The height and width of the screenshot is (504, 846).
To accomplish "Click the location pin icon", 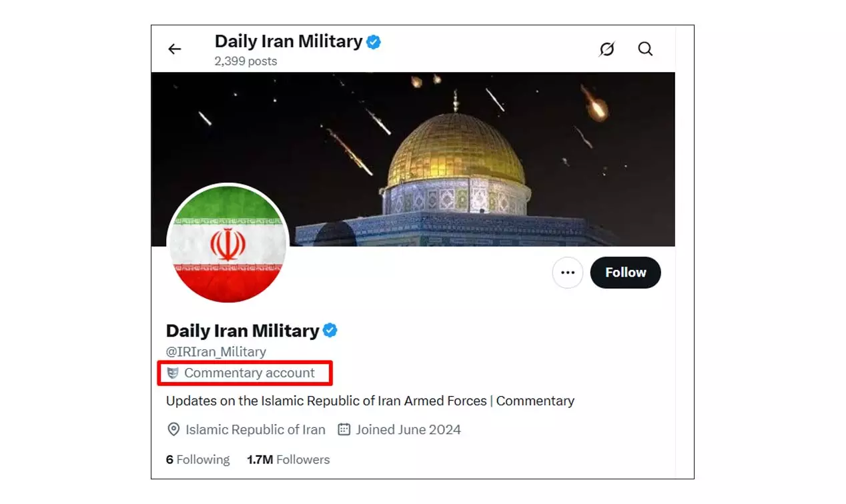I will click(173, 429).
